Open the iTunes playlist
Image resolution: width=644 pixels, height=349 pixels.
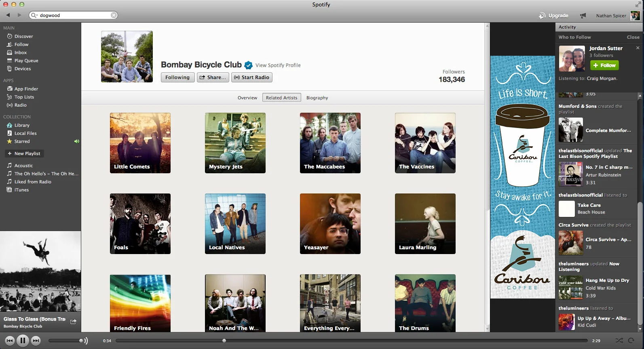(21, 190)
